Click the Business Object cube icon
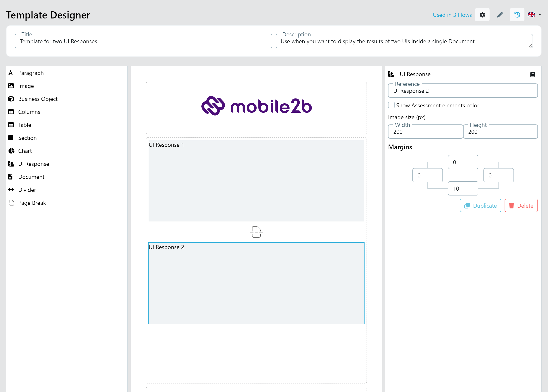 coord(11,99)
